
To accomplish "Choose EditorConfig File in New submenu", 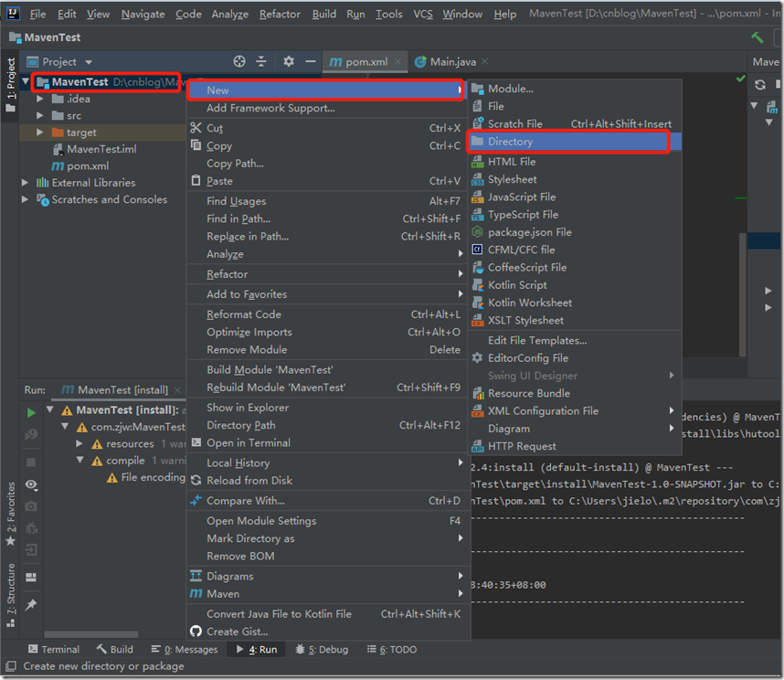I will pos(575,358).
